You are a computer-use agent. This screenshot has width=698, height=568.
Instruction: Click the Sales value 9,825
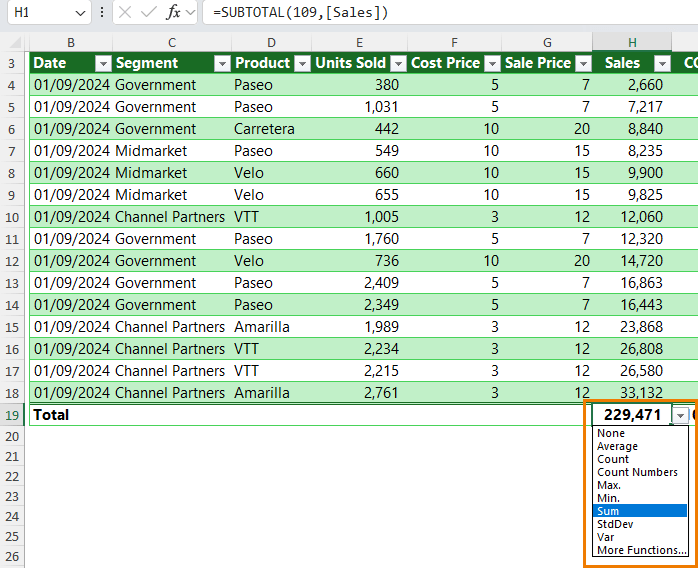click(632, 195)
